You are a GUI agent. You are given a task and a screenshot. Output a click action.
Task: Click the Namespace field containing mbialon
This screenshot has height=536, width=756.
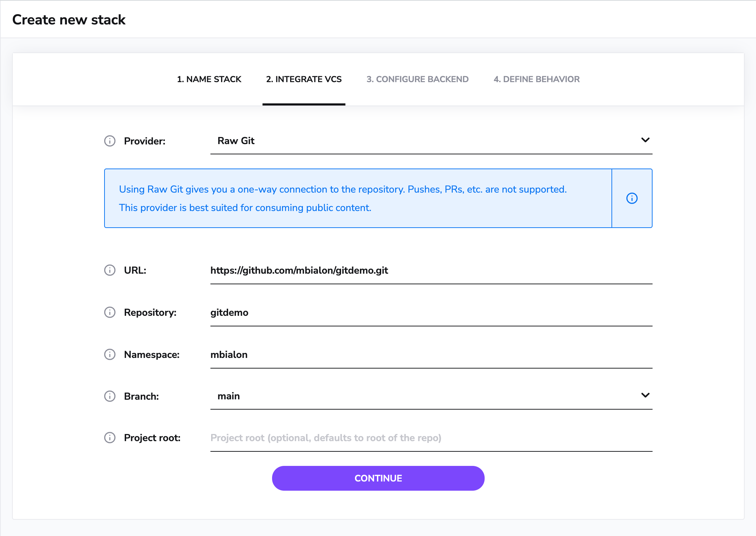pyautogui.click(x=431, y=355)
